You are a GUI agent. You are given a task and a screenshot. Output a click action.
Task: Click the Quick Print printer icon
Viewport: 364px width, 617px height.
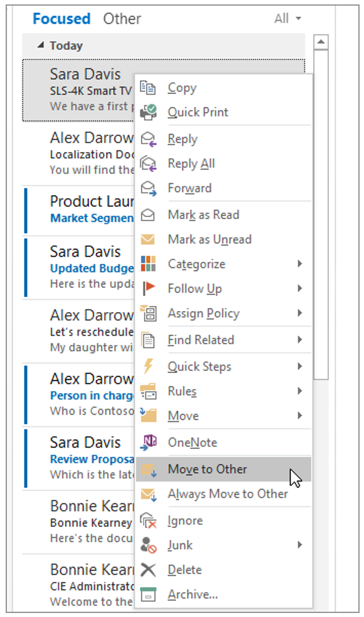(148, 112)
